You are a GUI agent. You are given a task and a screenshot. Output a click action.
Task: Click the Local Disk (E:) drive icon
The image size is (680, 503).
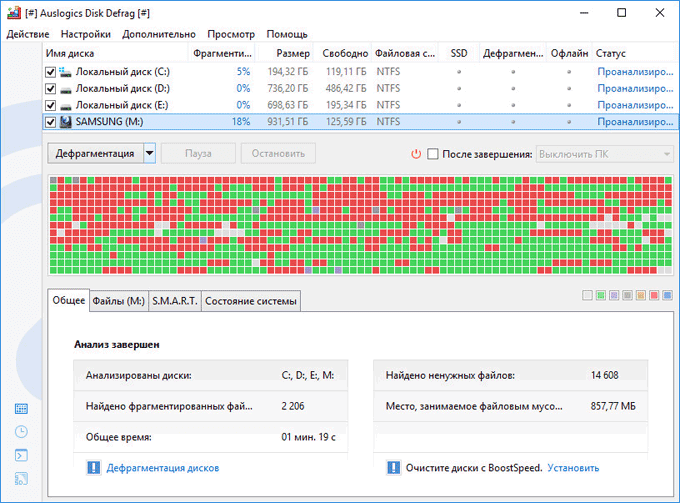coord(65,106)
